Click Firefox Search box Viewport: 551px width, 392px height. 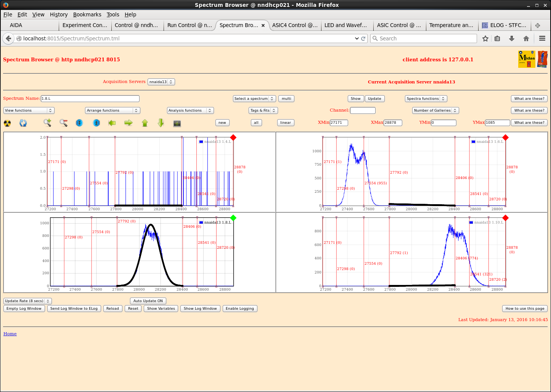coord(424,38)
